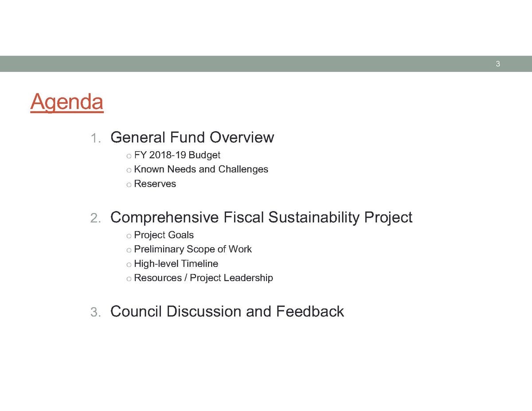Viewport: 532px width, 411px height.
Task: Click the bullet circle before Project Goals
Action: point(129,236)
